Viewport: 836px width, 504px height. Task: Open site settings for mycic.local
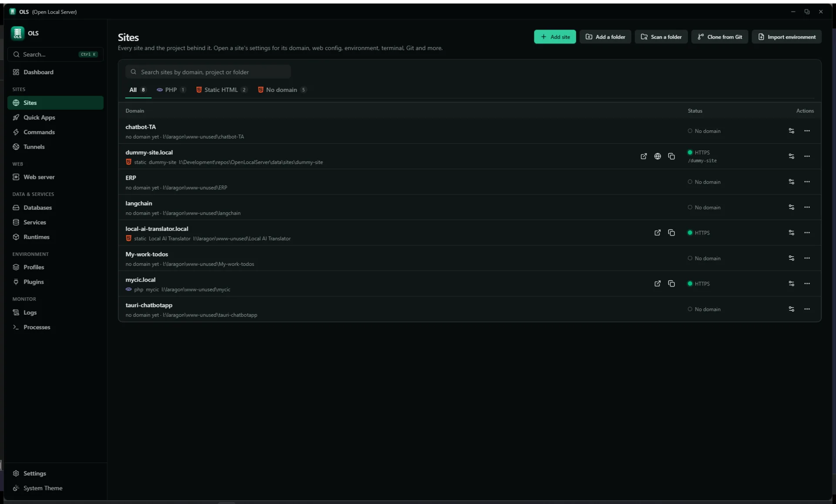[791, 284]
